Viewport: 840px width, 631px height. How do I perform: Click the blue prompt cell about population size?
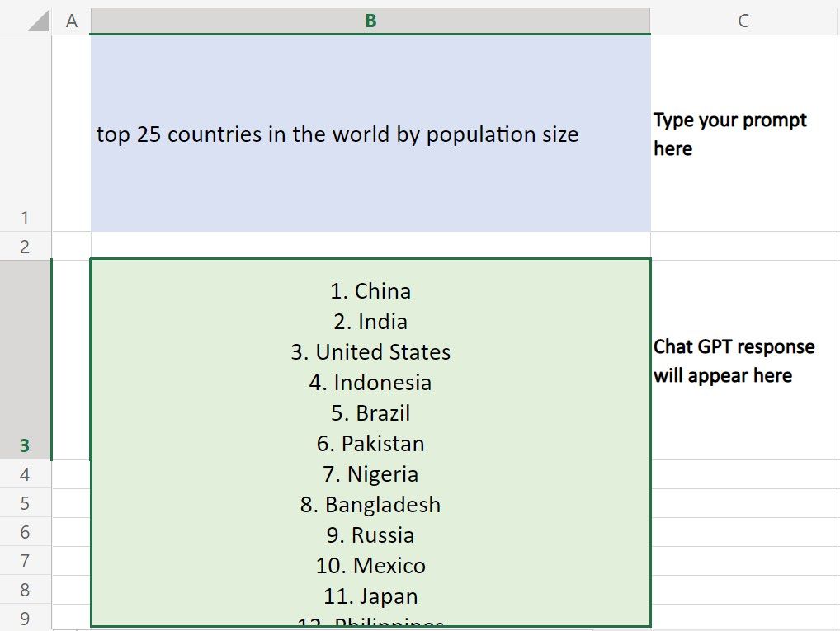(x=370, y=134)
